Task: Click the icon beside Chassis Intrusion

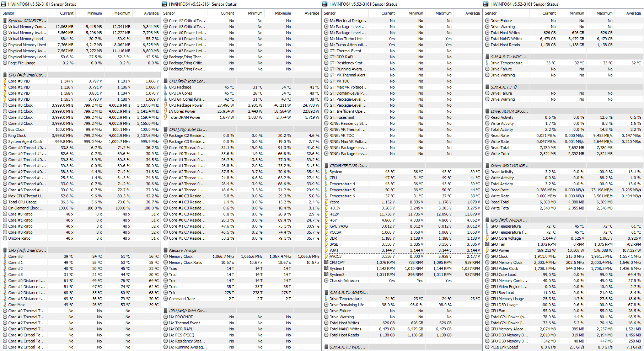Action: [326, 281]
